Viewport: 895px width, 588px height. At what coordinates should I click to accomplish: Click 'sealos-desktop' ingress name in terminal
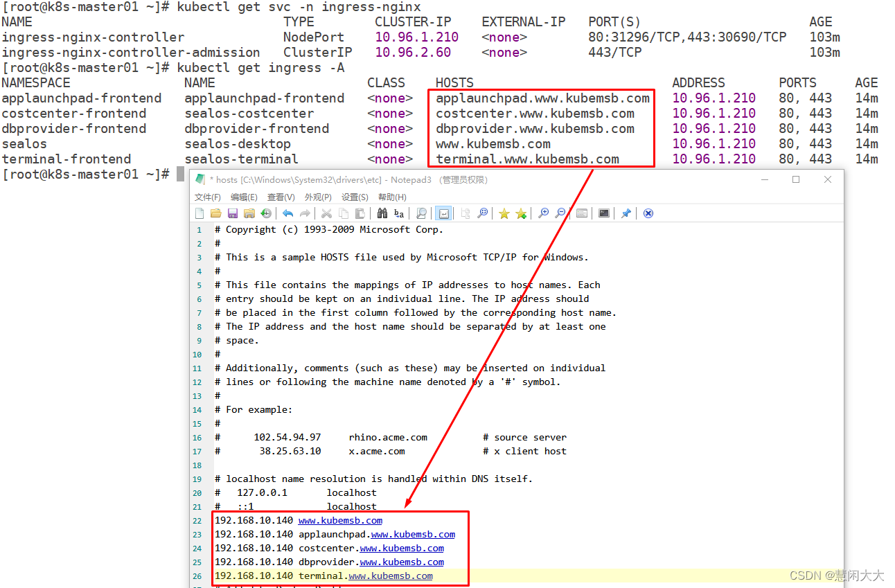[x=238, y=144]
